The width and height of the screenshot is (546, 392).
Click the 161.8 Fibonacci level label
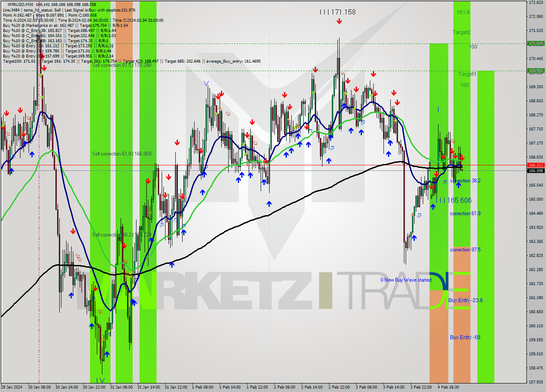pos(463,12)
